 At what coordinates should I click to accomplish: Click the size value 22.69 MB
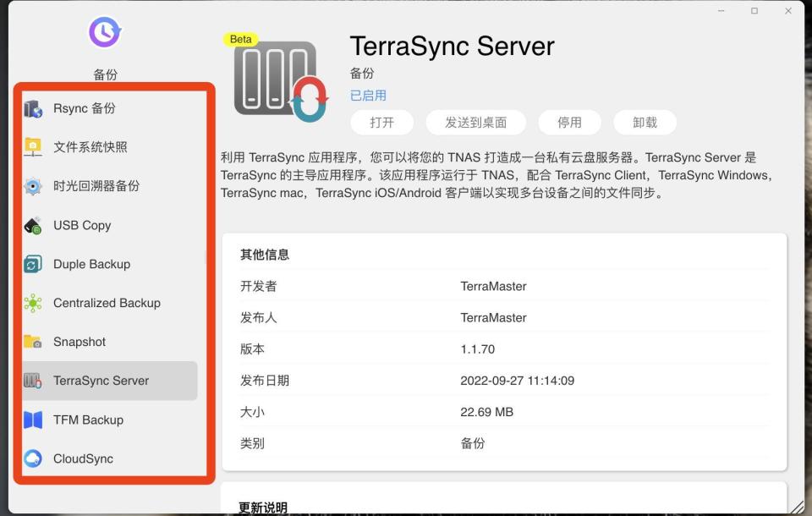click(487, 413)
